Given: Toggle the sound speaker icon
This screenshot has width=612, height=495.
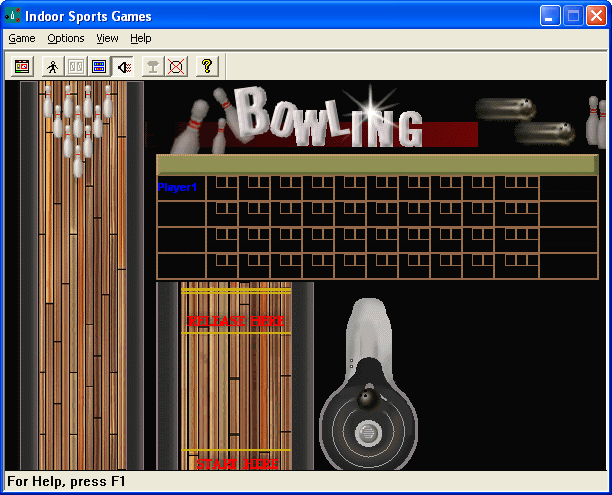Looking at the screenshot, I should tap(124, 67).
